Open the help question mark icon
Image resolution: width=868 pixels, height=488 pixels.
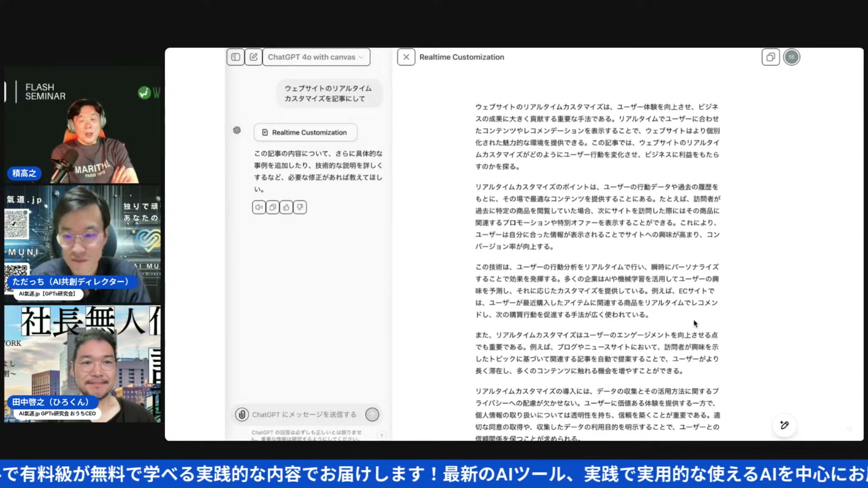point(382,436)
